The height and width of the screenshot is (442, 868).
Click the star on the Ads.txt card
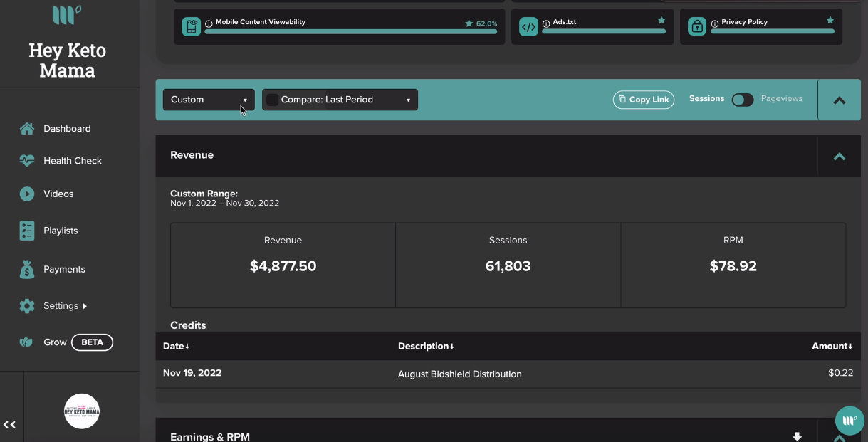[662, 21]
